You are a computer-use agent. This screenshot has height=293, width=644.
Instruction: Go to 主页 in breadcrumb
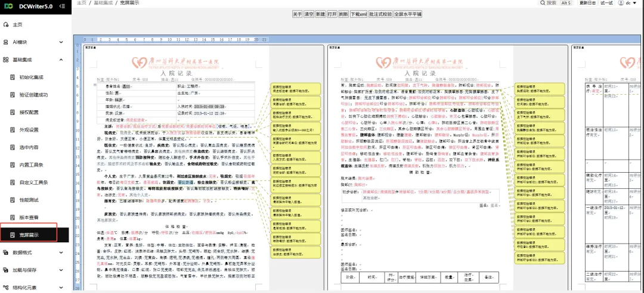point(81,3)
